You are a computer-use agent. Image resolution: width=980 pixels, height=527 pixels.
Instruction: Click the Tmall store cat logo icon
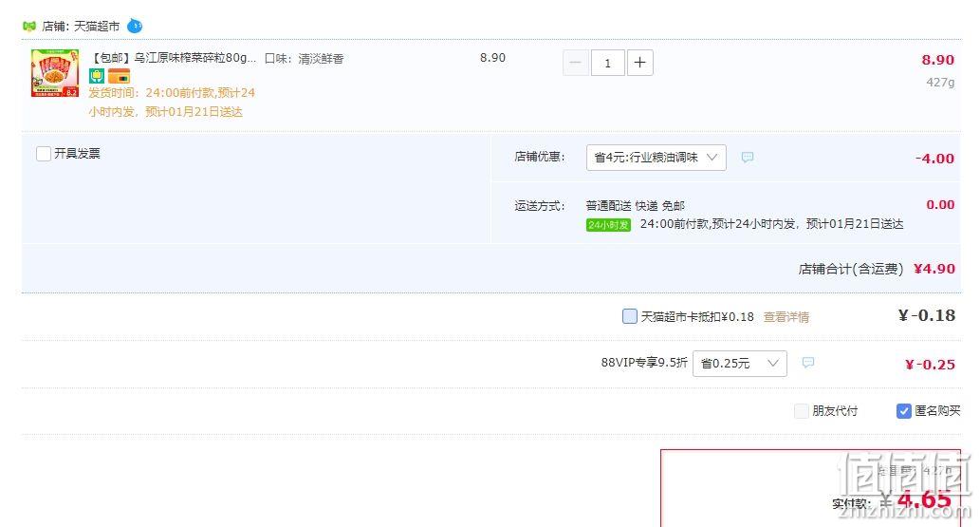(x=29, y=27)
